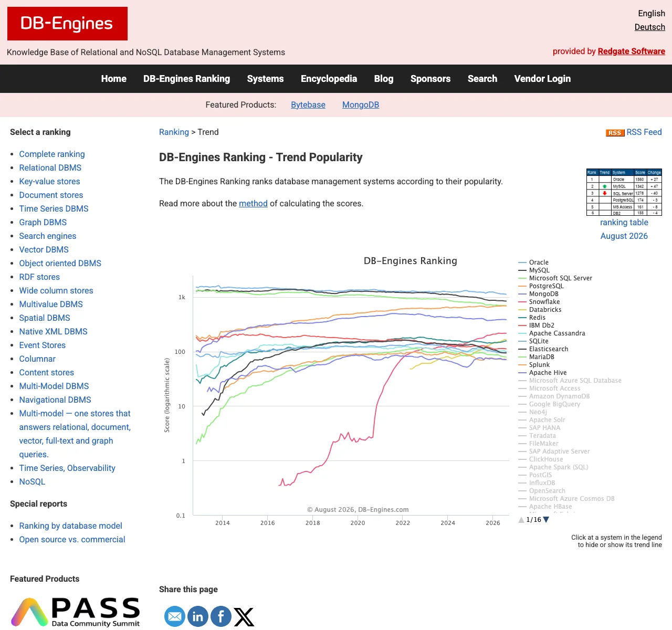Hide the MySQL trend line
Viewport: 672px width, 630px height.
point(534,270)
